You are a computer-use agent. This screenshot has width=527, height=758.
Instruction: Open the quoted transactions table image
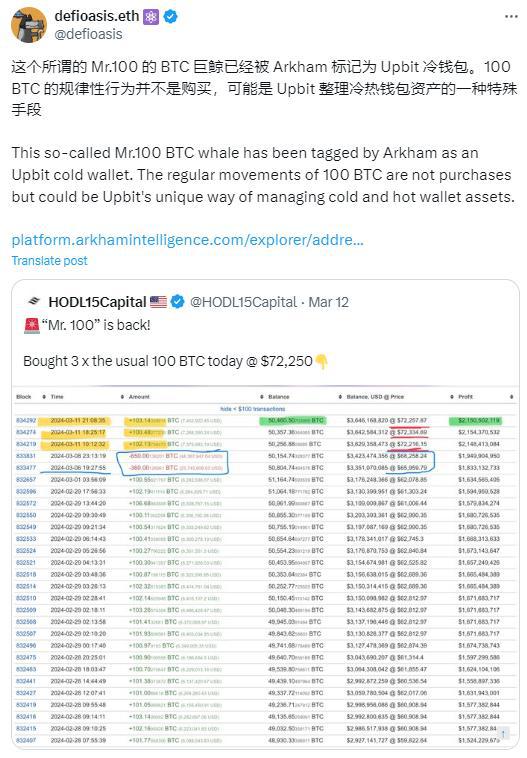click(x=265, y=566)
